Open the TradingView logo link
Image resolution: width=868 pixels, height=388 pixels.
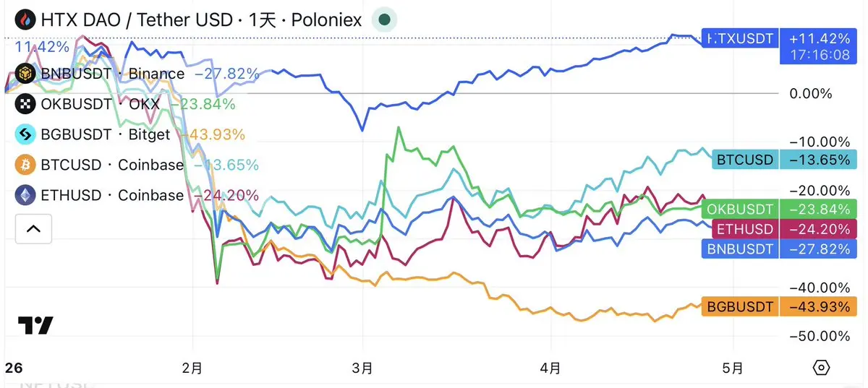point(35,326)
